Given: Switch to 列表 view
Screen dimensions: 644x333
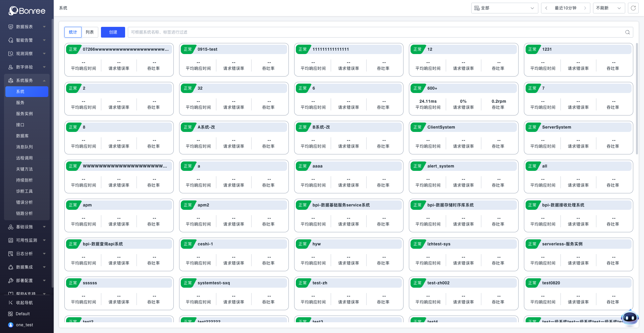Looking at the screenshot, I should (90, 32).
